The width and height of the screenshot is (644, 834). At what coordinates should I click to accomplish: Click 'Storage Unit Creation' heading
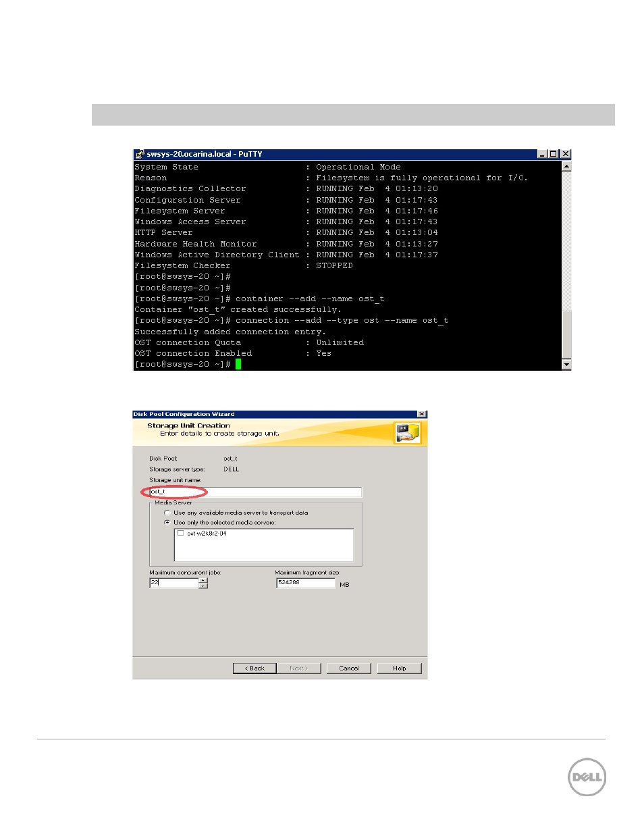[188, 425]
